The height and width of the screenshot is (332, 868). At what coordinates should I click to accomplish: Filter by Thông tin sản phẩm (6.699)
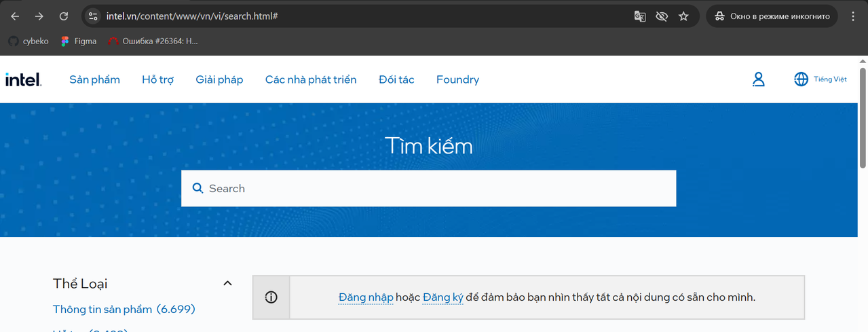coord(124,310)
